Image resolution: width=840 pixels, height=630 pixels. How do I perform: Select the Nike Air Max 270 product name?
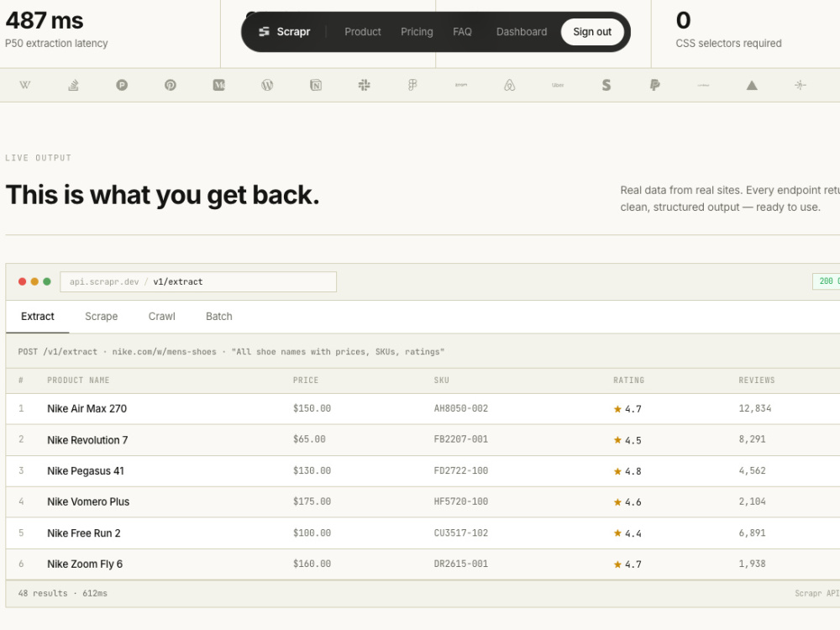(x=87, y=409)
